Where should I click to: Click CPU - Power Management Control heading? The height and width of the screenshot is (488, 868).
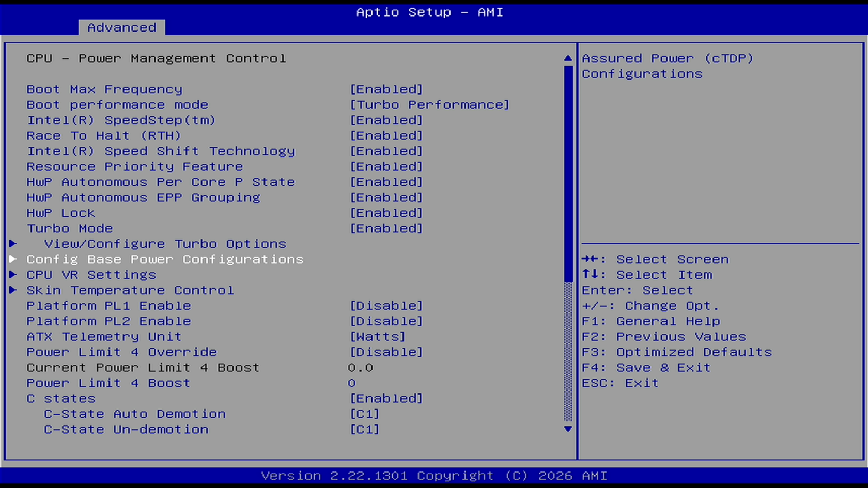[157, 58]
